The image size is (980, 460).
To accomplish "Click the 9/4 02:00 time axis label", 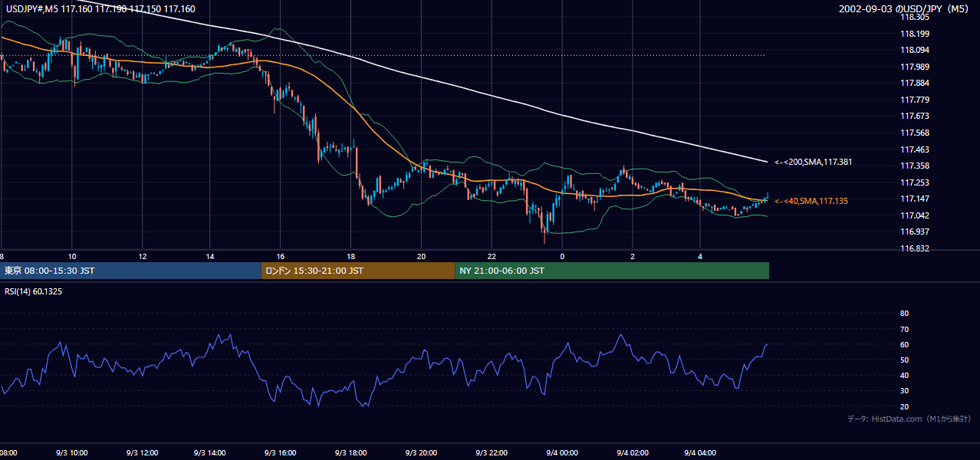I will pyautogui.click(x=634, y=453).
